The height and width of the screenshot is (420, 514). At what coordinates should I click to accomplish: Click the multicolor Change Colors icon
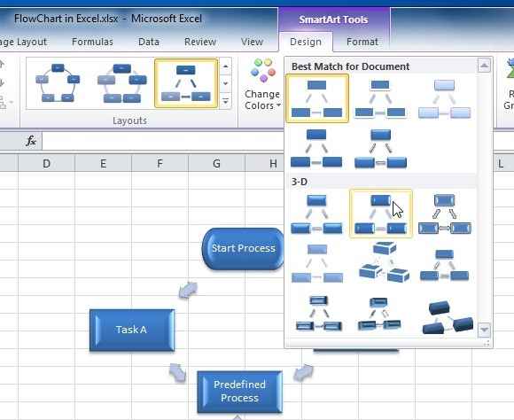pyautogui.click(x=263, y=71)
